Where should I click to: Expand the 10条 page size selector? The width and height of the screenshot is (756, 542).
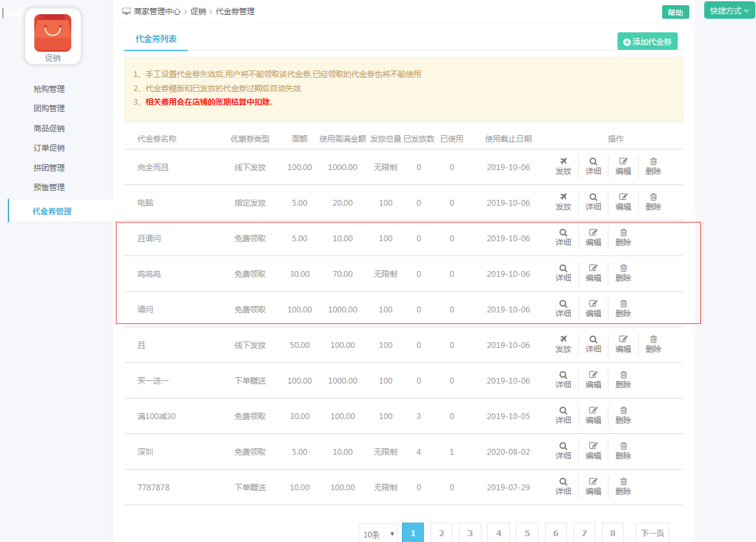[378, 534]
